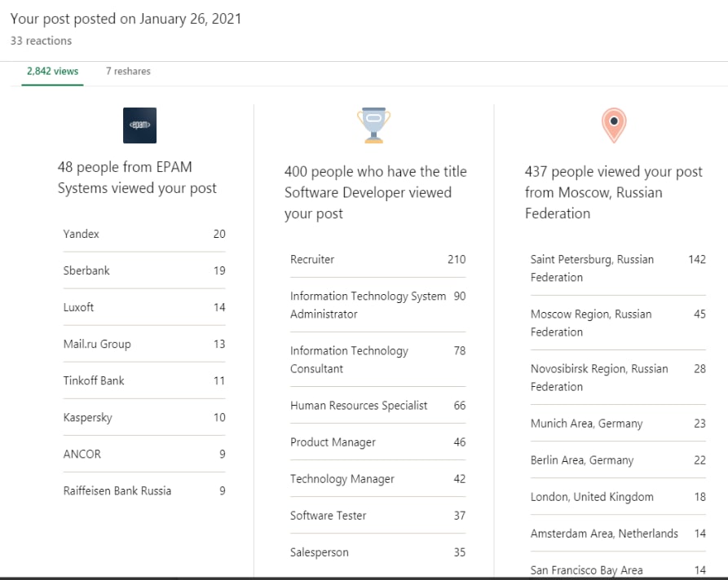Select the Product Manager row
The width and height of the screenshot is (728, 580).
[378, 442]
